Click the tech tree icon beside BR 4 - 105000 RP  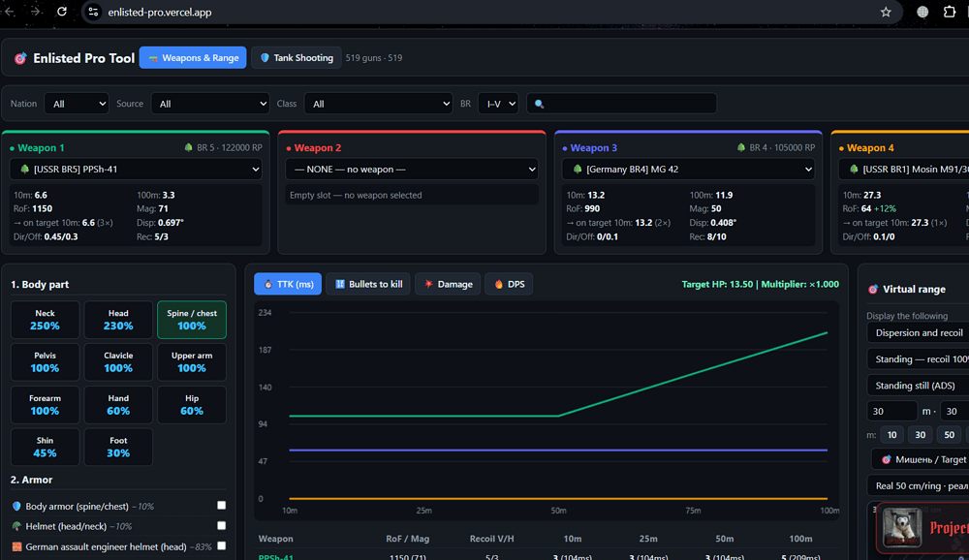(x=741, y=147)
